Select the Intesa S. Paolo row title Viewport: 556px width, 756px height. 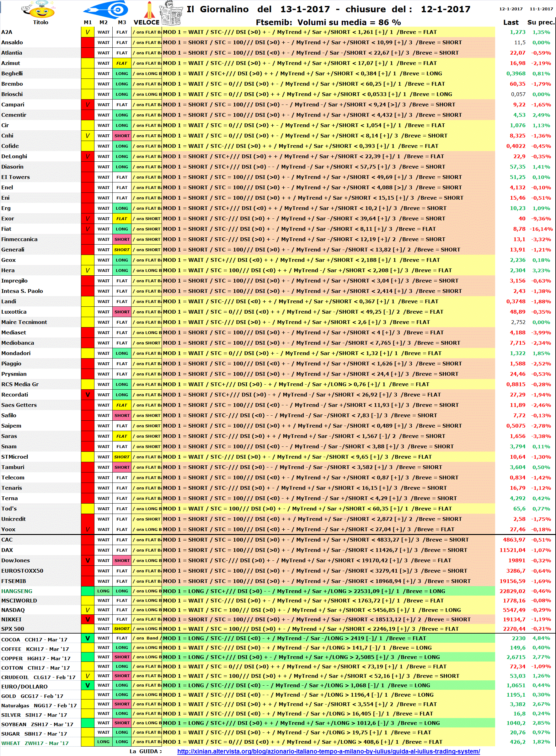click(x=22, y=291)
